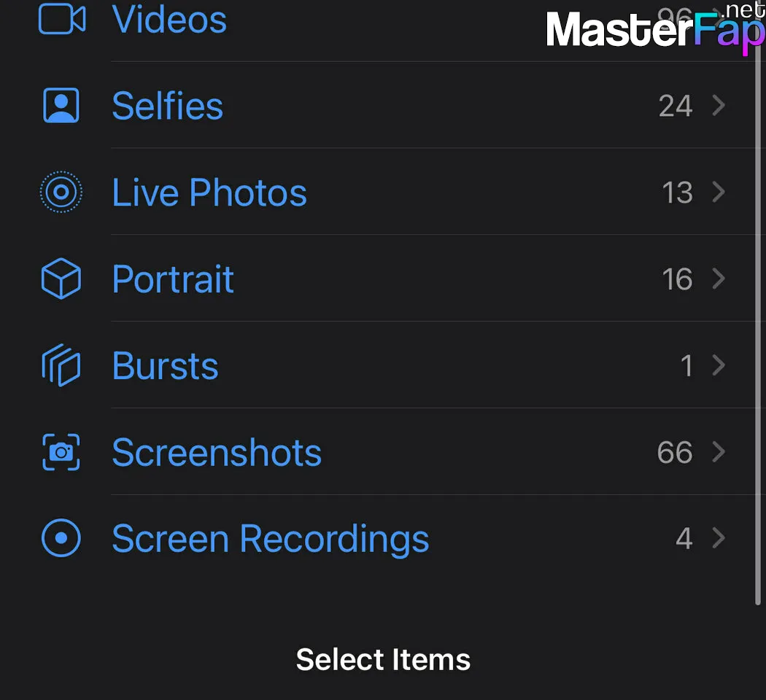Viewport: 766px width, 700px height.
Task: Expand Screenshots via right chevron
Action: (x=719, y=451)
